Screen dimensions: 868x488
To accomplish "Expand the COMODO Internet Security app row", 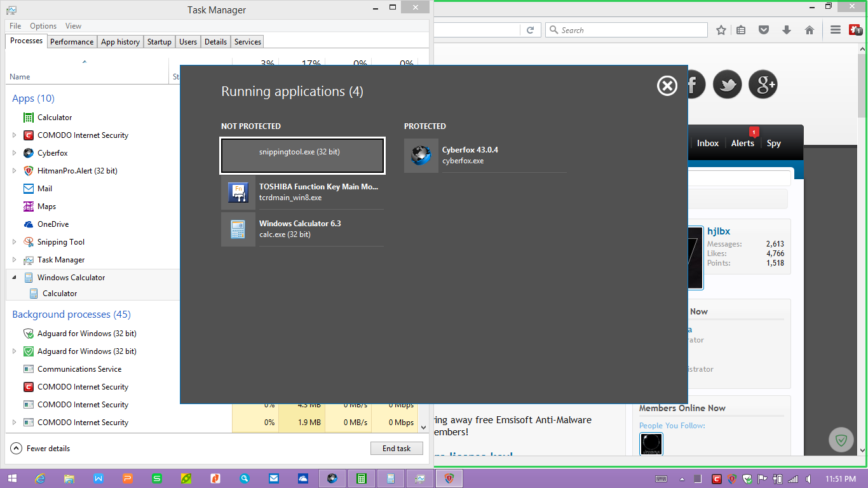I will tap(15, 135).
